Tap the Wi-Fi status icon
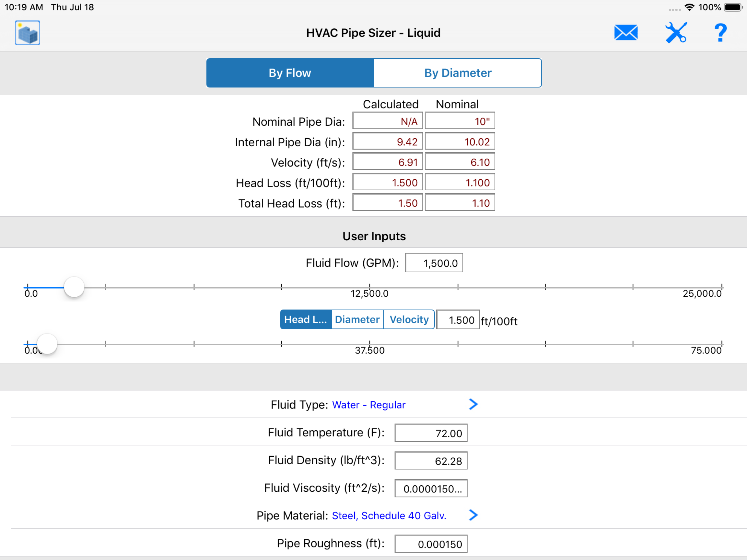The height and width of the screenshot is (560, 747). pos(689,7)
